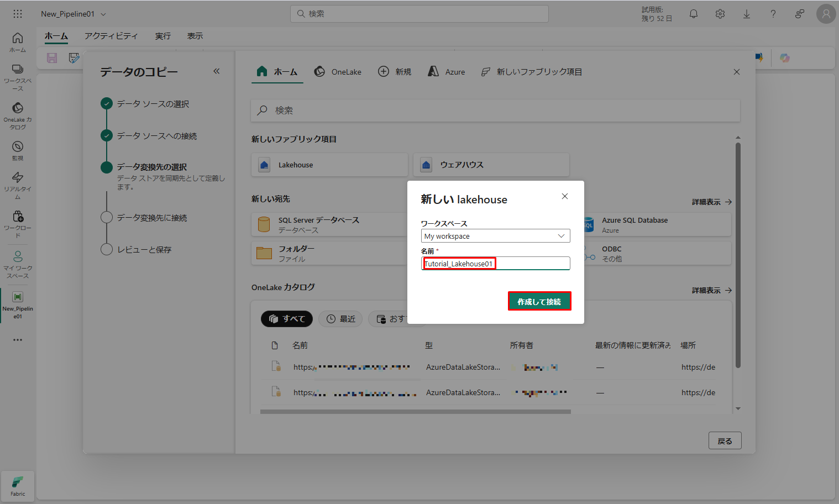Viewport: 839px width, 504px height.
Task: Expand the New_Pipeline01 title dropdown
Action: click(103, 14)
